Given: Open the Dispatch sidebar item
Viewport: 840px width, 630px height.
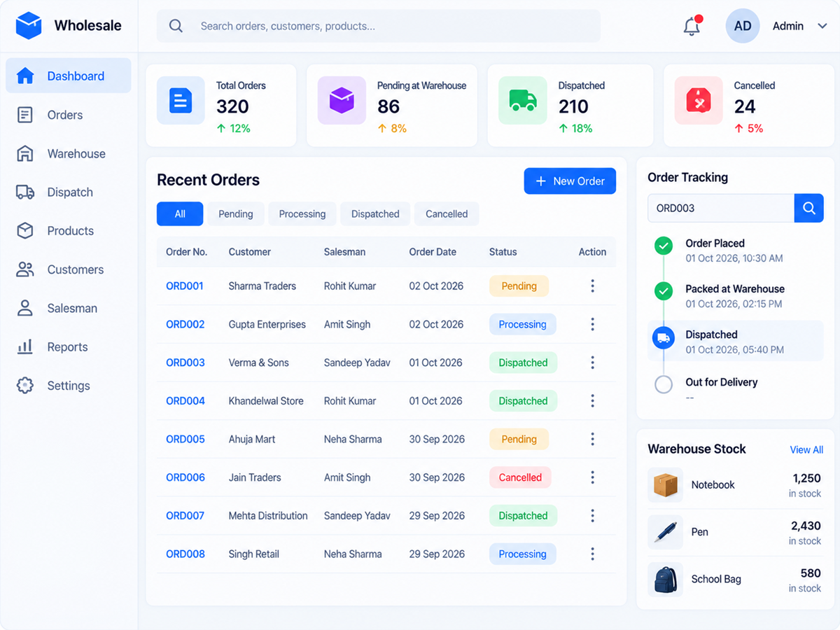Looking at the screenshot, I should coord(69,192).
